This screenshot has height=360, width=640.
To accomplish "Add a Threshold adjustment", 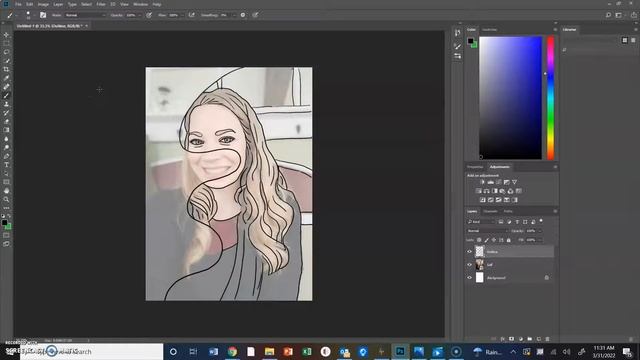I will [x=498, y=200].
